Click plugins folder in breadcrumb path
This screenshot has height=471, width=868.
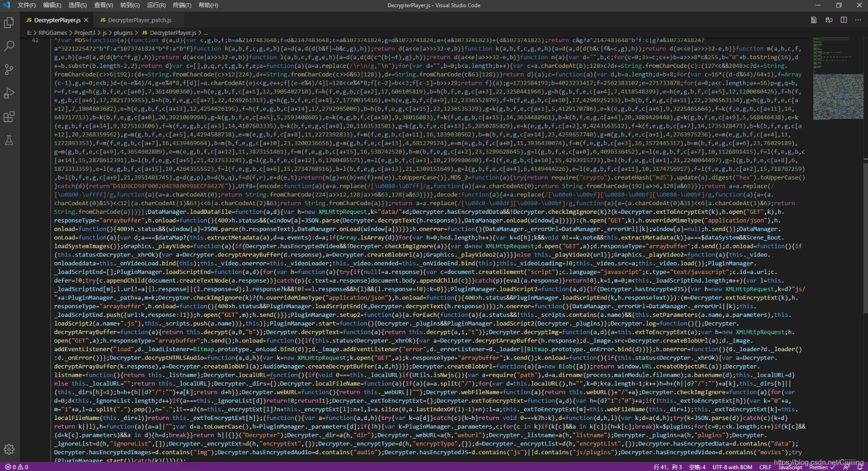(x=123, y=33)
